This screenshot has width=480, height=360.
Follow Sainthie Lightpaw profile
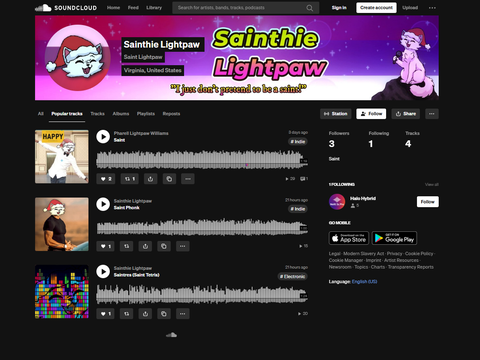pyautogui.click(x=371, y=114)
